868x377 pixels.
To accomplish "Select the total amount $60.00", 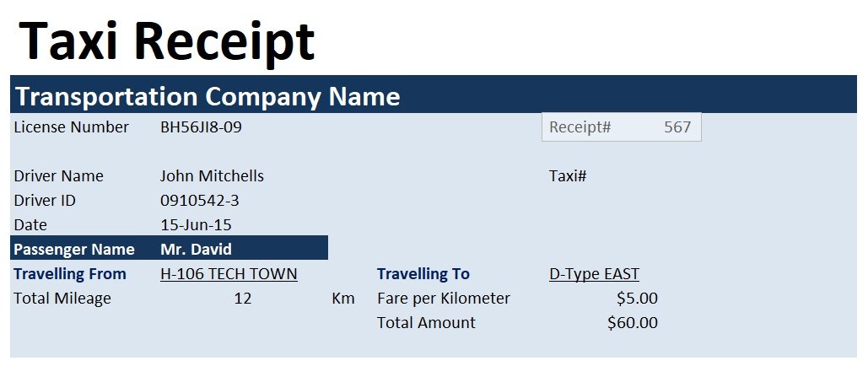I will pos(632,323).
